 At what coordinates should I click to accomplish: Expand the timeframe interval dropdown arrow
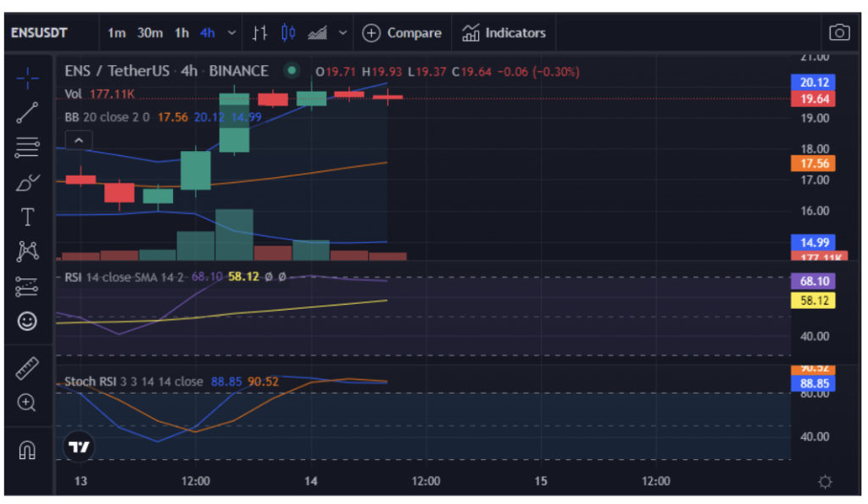(232, 33)
